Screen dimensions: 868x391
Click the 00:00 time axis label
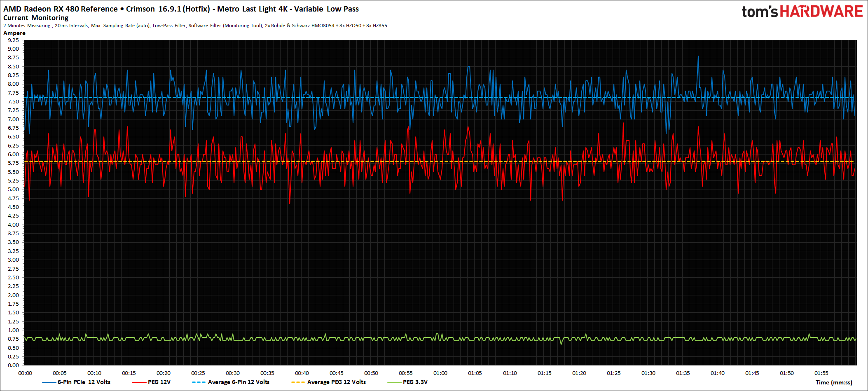(x=25, y=373)
